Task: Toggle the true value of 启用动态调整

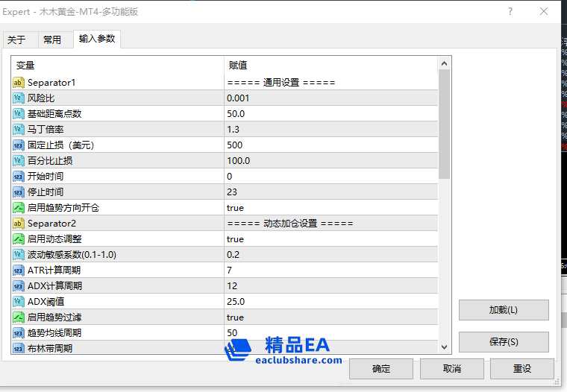Action: pos(235,239)
